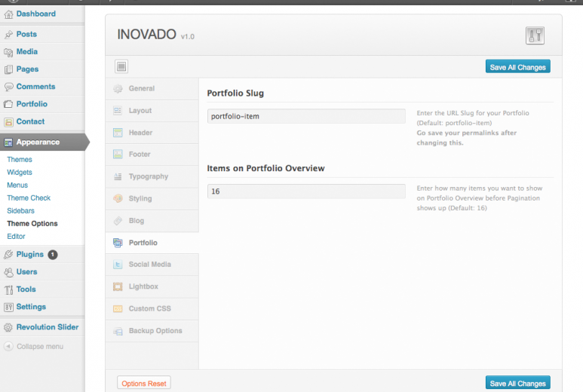Click the Lightbox tab icon
This screenshot has width=583, height=392.
click(x=118, y=286)
